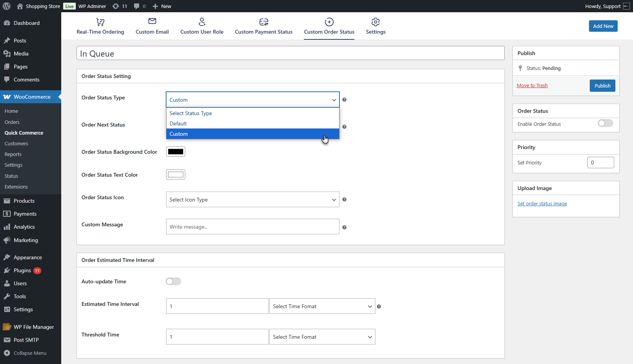
Task: Open the Select Icon Type dropdown
Action: (253, 200)
